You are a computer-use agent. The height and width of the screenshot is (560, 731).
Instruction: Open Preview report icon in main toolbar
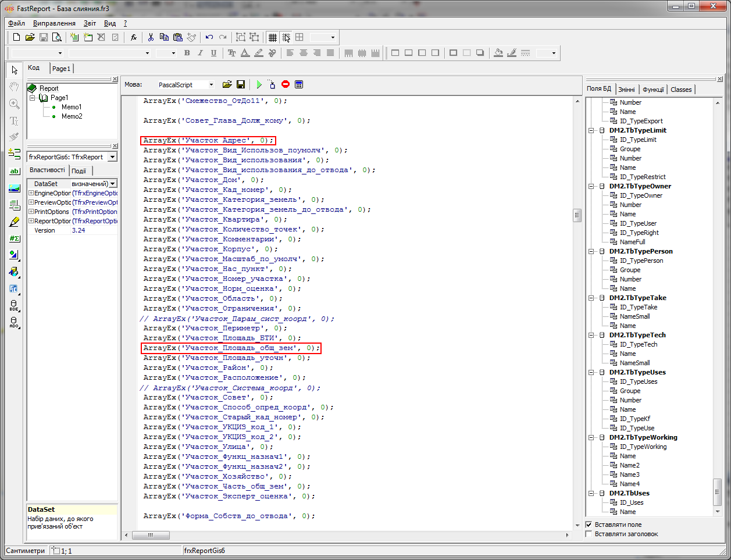pyautogui.click(x=57, y=37)
